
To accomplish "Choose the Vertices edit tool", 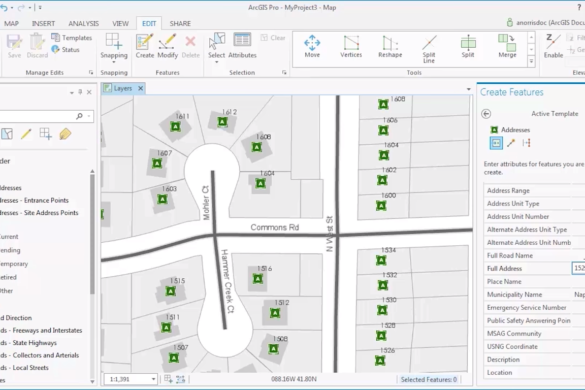I will coord(351,47).
